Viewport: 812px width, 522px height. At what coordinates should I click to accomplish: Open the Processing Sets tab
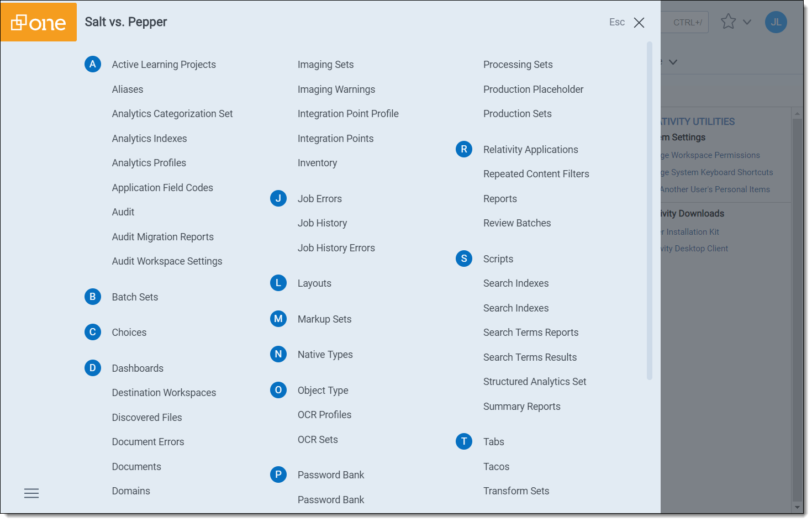[518, 65]
